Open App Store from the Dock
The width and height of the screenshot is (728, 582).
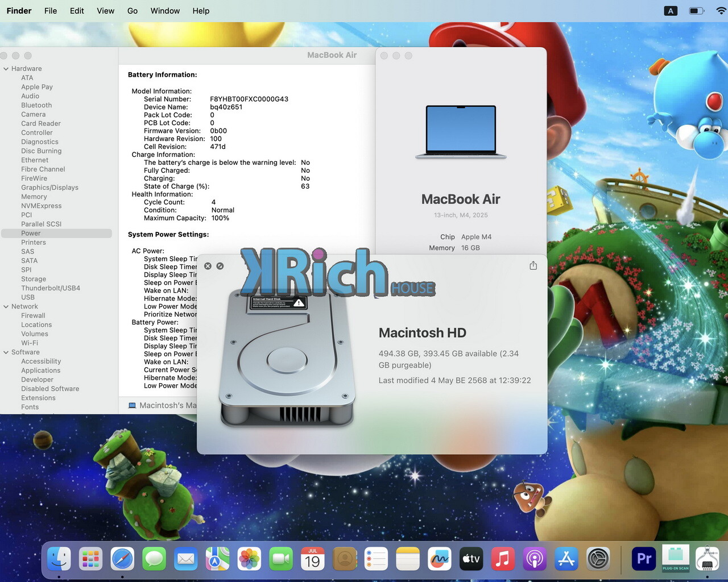[566, 559]
